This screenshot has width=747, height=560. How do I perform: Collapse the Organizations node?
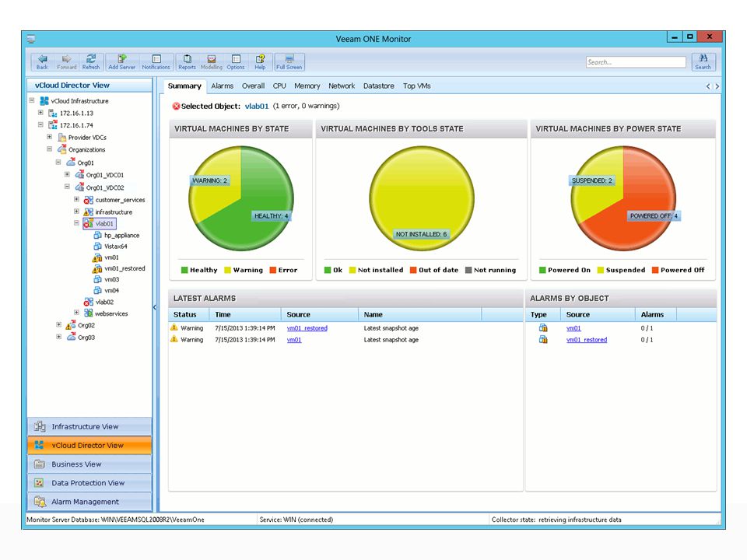point(50,149)
